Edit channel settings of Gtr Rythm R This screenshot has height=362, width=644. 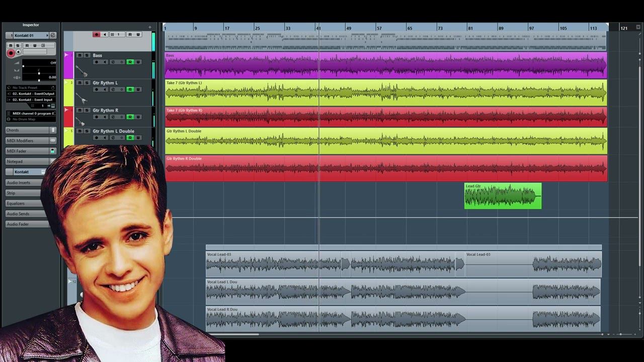click(113, 117)
